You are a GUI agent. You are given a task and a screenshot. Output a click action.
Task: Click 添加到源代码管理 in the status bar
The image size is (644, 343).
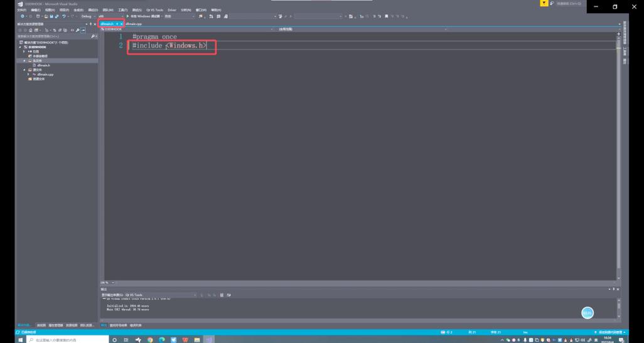click(x=610, y=332)
